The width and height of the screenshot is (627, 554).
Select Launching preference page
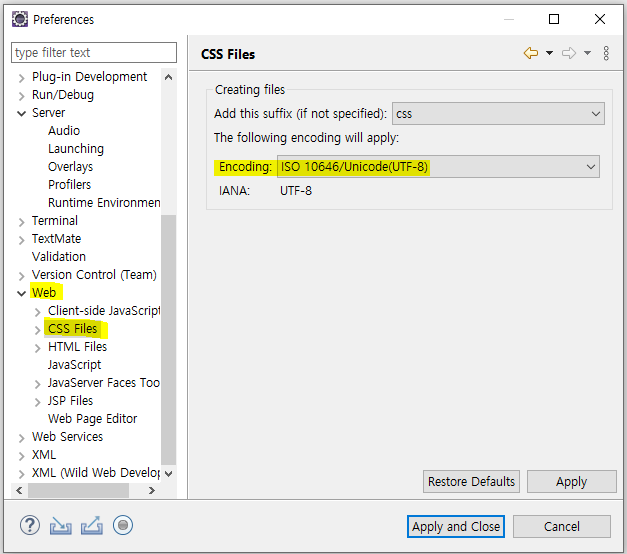[76, 149]
